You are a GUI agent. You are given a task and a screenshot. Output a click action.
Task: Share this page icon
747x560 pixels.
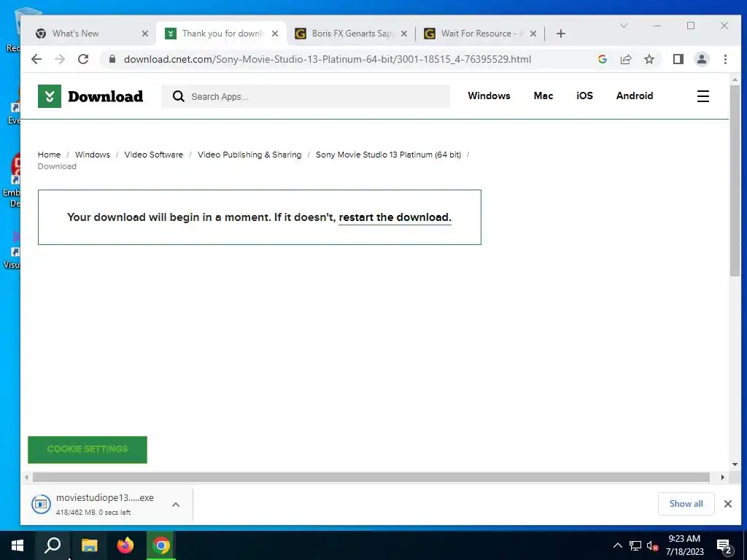coord(625,59)
